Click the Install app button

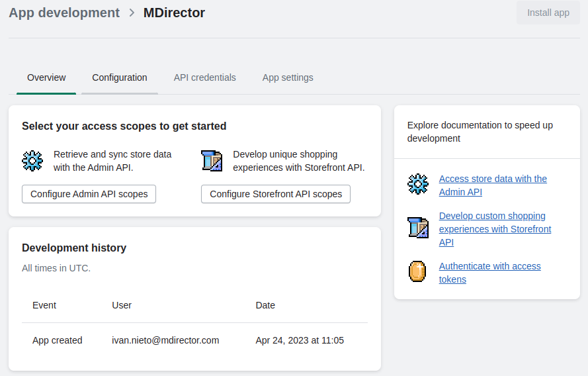548,13
